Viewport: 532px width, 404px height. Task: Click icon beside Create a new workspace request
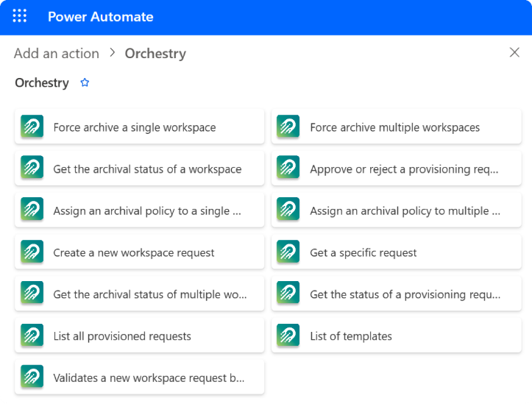point(32,252)
